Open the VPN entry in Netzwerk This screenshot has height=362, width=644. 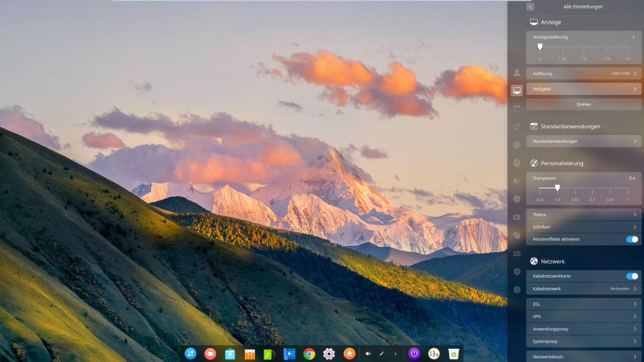(x=584, y=317)
